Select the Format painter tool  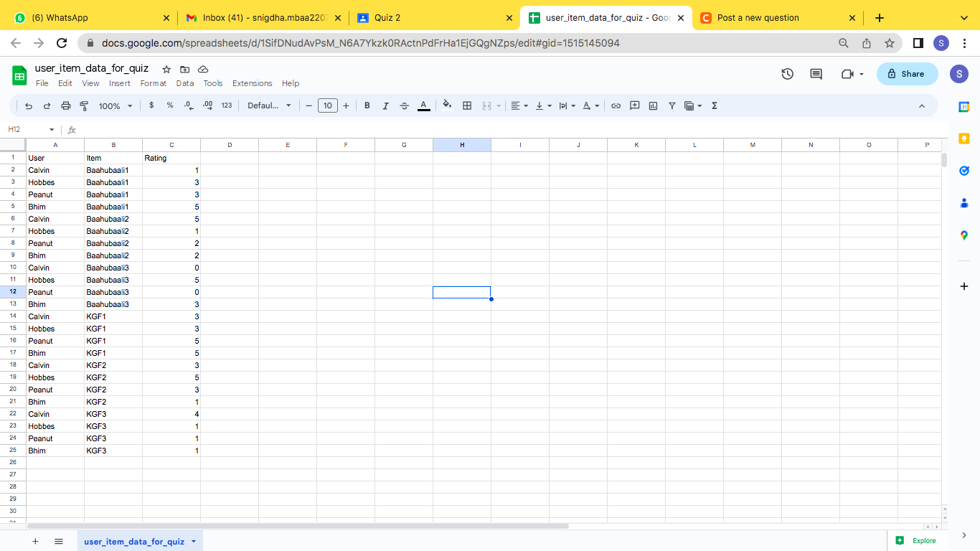[84, 105]
